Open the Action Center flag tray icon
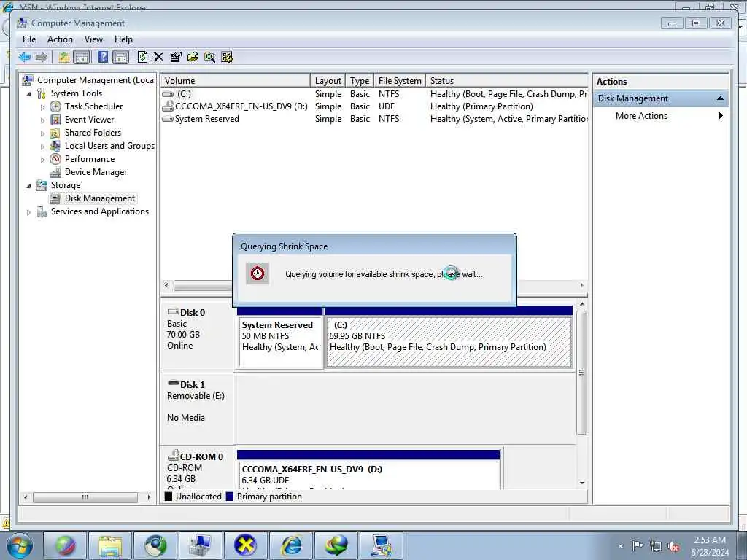Viewport: 747px width, 560px height. click(x=637, y=545)
